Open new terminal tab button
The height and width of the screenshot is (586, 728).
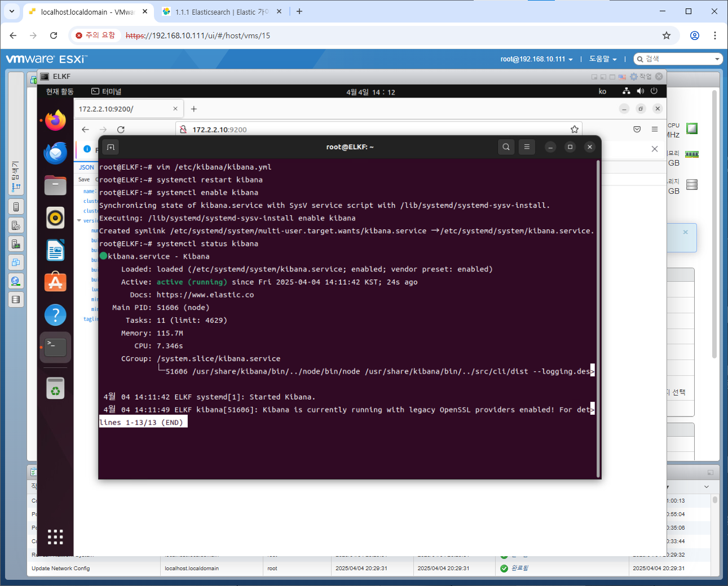point(111,147)
